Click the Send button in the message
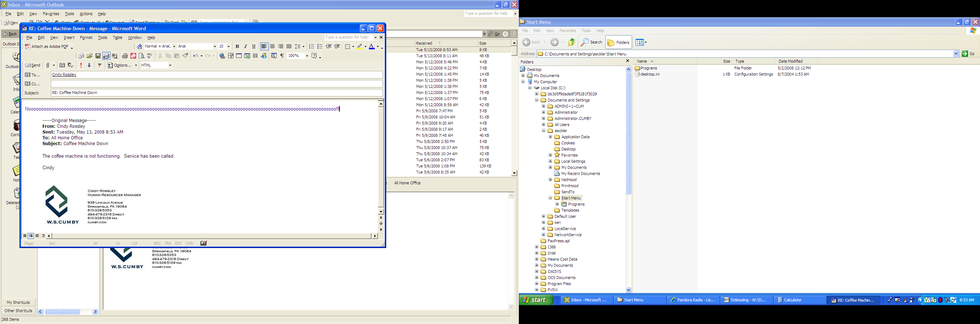This screenshot has height=324, width=980. coord(33,65)
